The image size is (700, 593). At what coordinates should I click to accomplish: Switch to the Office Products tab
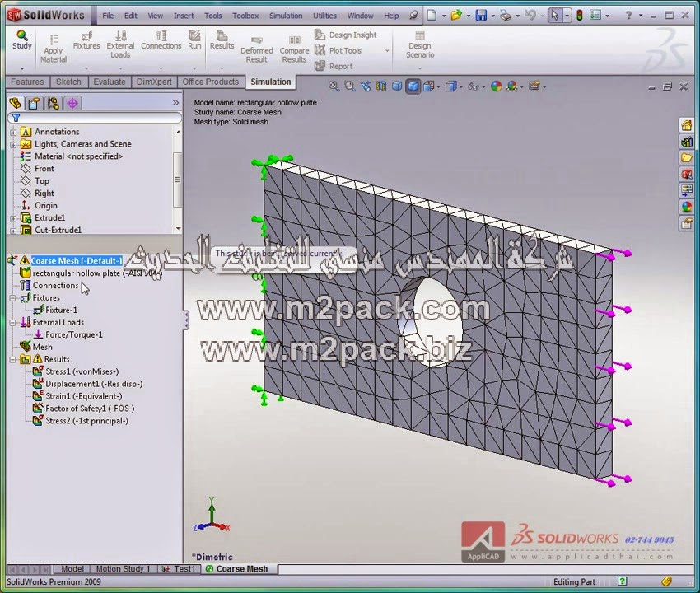pos(210,82)
